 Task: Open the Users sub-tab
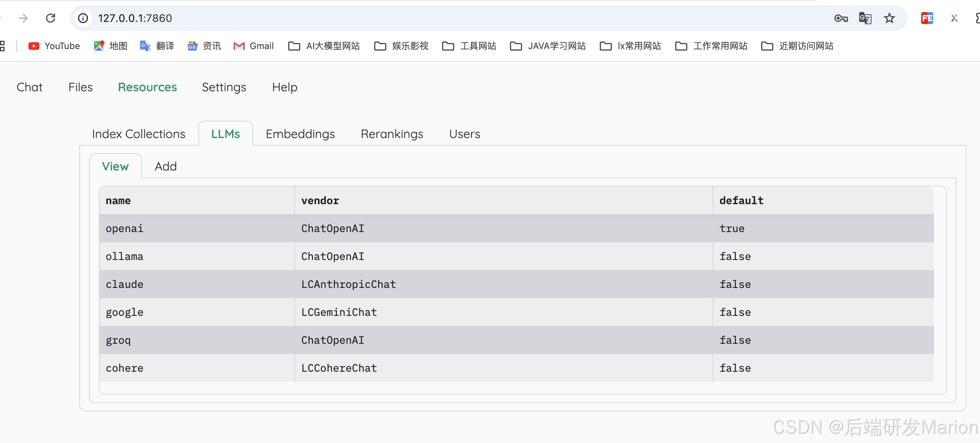pyautogui.click(x=464, y=134)
